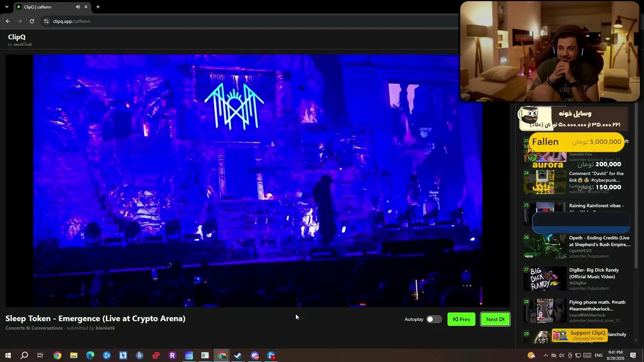Click the submitter name blanket6
The height and width of the screenshot is (362, 644).
[105, 328]
